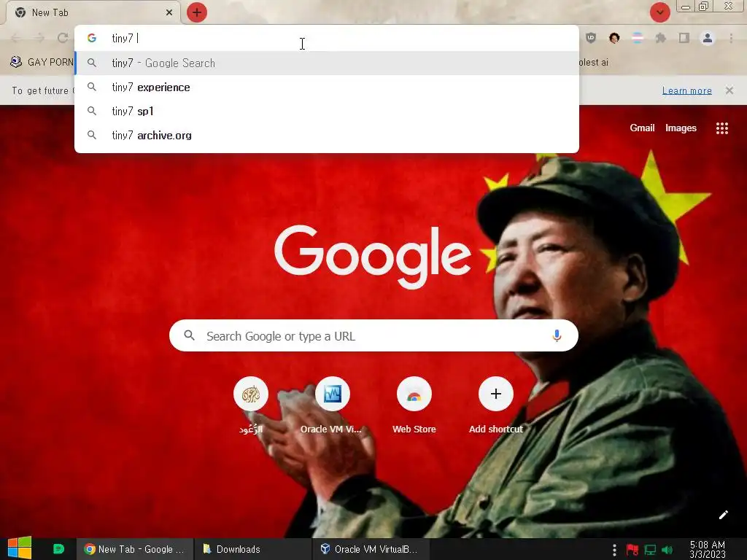Customize this page with the pencil icon
Image resolution: width=747 pixels, height=560 pixels.
tap(723, 515)
